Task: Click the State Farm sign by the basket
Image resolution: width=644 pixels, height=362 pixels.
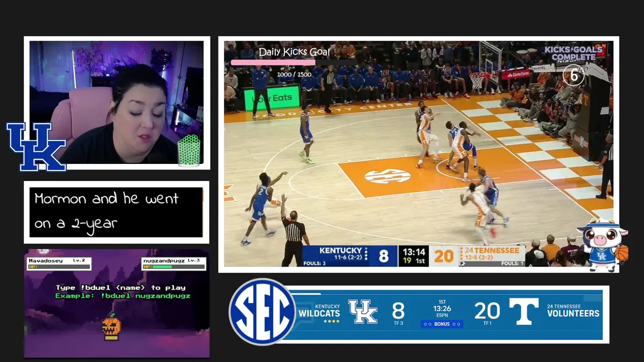Action: pos(516,75)
